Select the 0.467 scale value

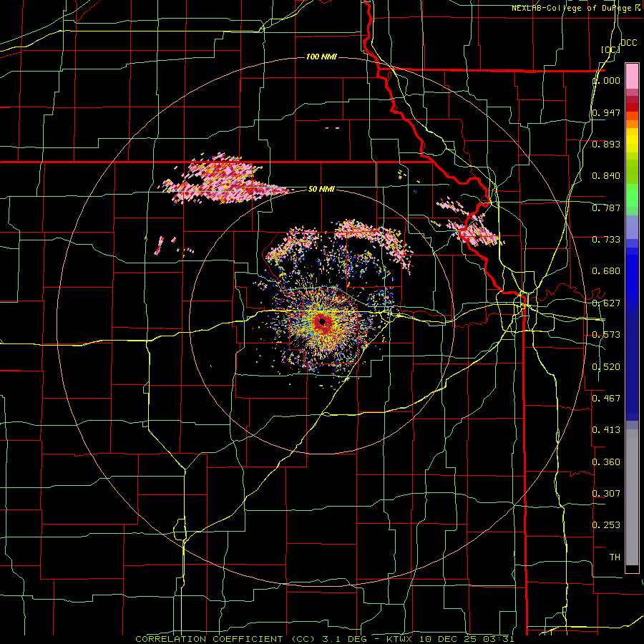tap(606, 398)
